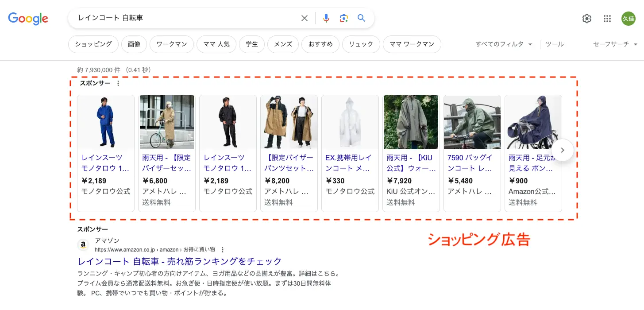This screenshot has height=310, width=644.
Task: Open three-dot menu beside the amazon.co.jp URL
Action: [223, 250]
